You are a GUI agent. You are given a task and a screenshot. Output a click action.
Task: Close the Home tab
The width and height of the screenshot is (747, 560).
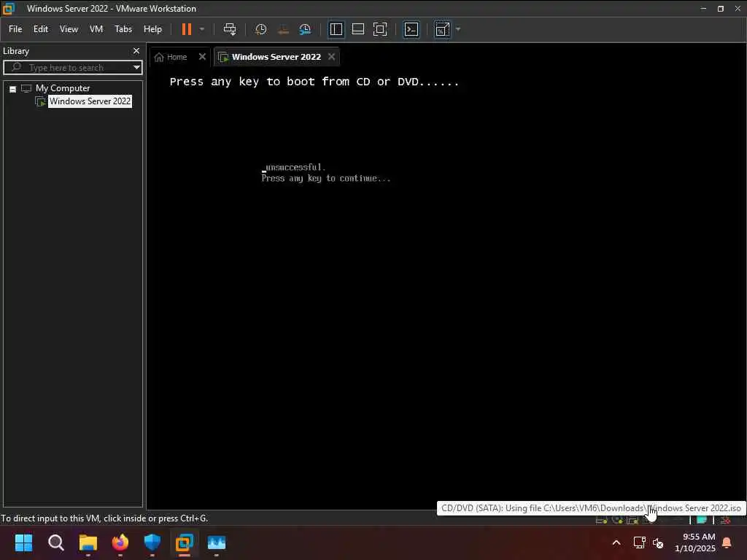tap(202, 57)
